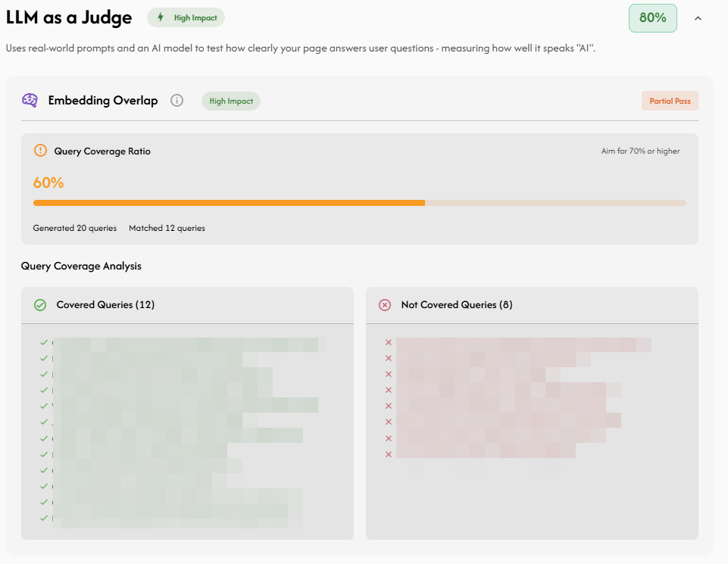Click the red X circle by Not Covered Queries

point(385,305)
